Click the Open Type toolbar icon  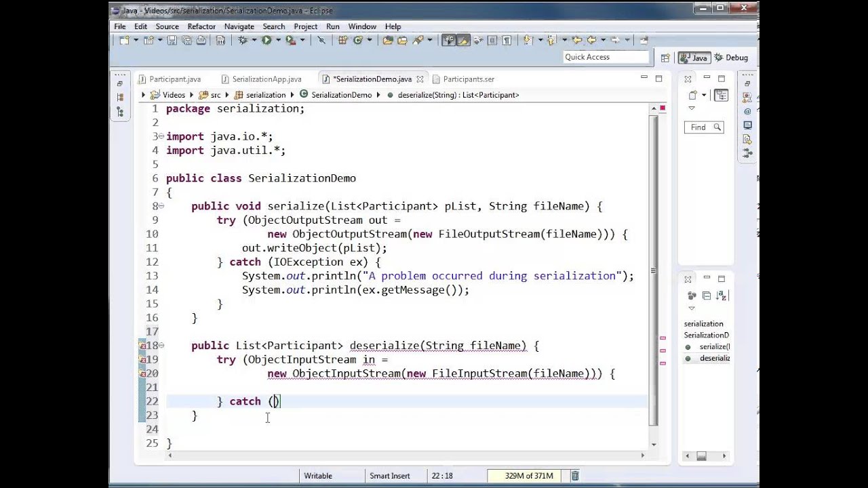(388, 41)
